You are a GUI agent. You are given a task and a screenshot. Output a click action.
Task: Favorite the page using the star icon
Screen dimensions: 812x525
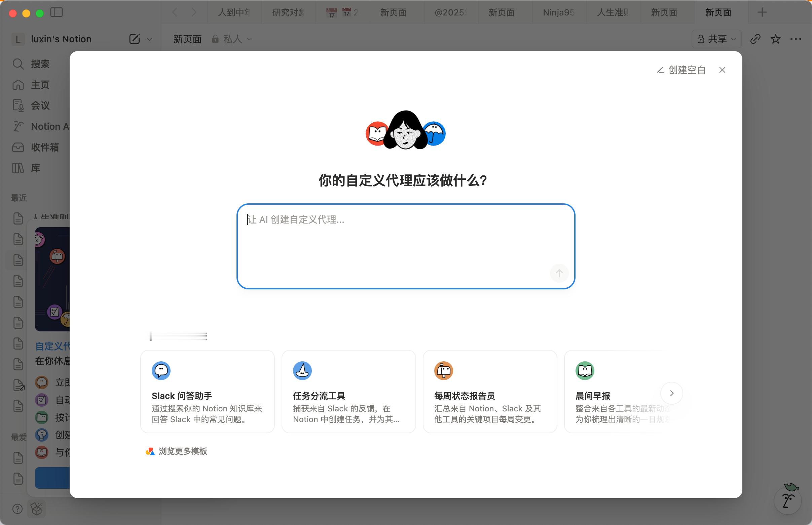pos(775,39)
